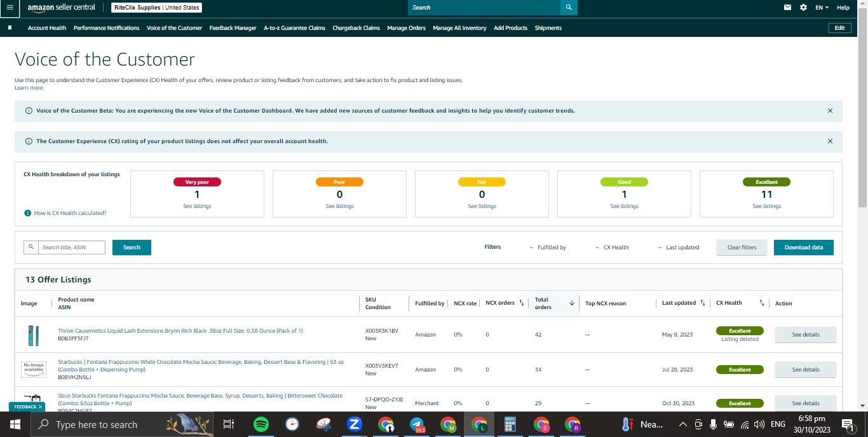868x437 pixels.
Task: Open the RiteClix Supplies account switcher
Action: 156,8
